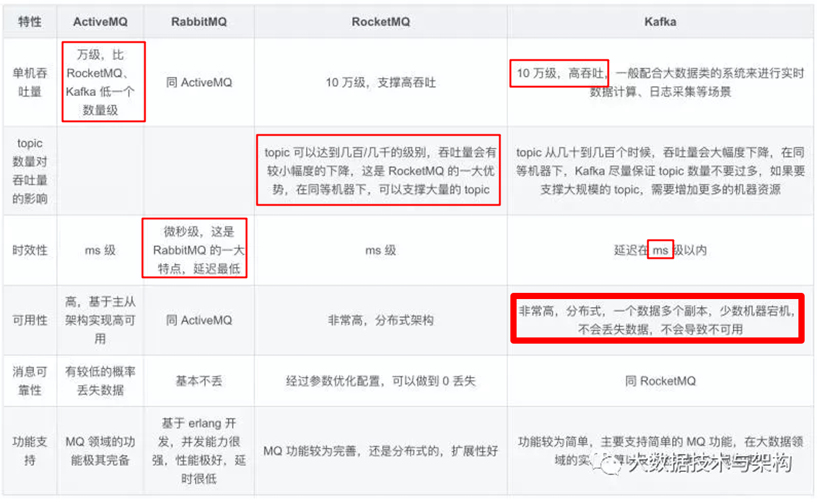
Task: Select the '单机吞吐量' row label
Action: click(30, 82)
